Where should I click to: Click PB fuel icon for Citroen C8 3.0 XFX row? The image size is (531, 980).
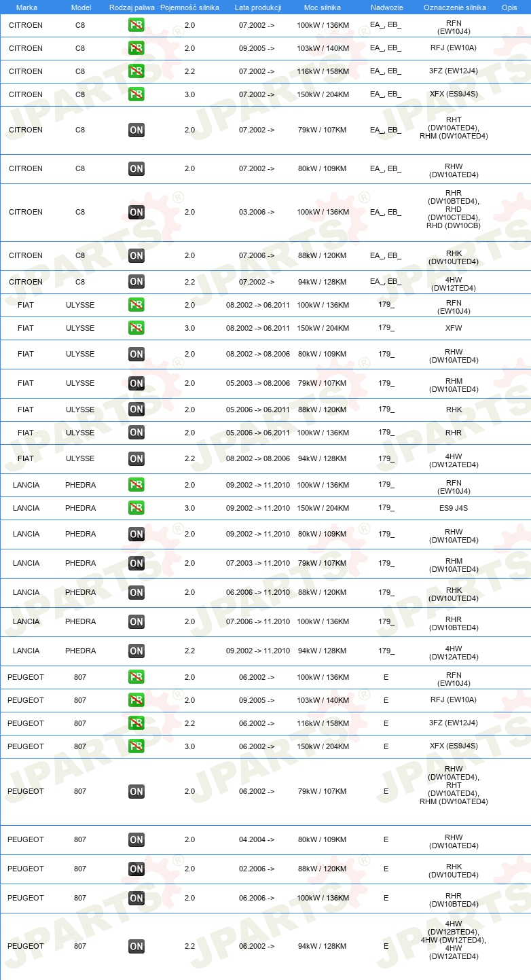click(136, 95)
